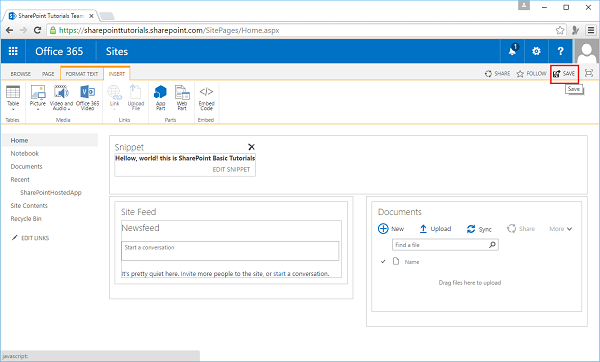Click the Embed Code ribbon icon
This screenshot has width=600, height=362.
206,98
